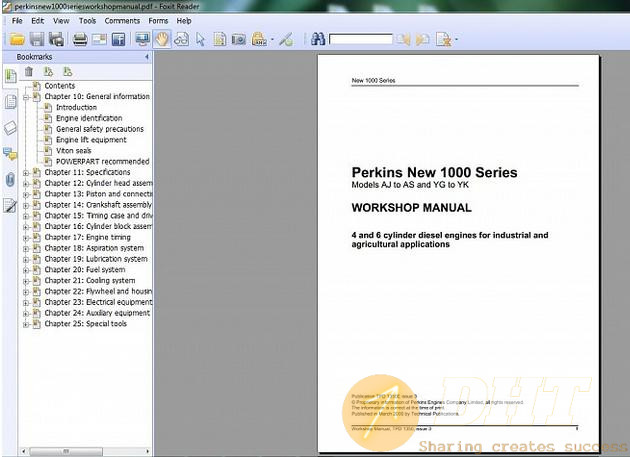Select Chapter 18: Aspiration system bookmark
The height and width of the screenshot is (457, 630).
94,248
